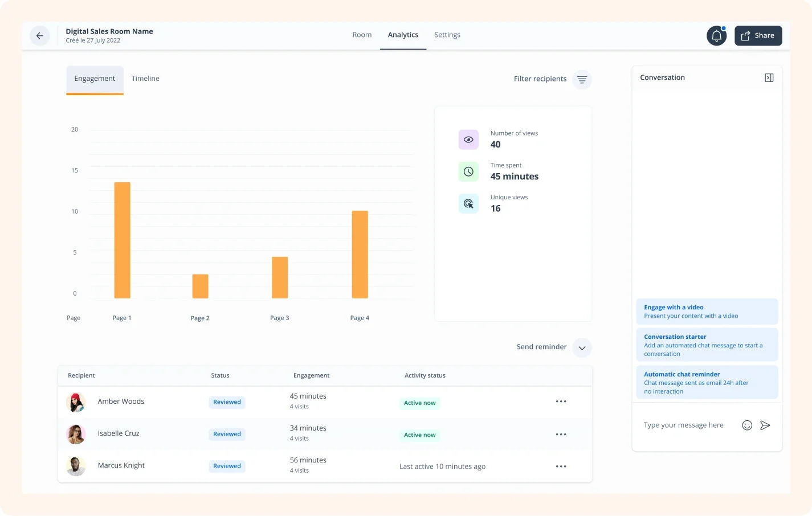Click the Time spent clock icon

pyautogui.click(x=468, y=171)
